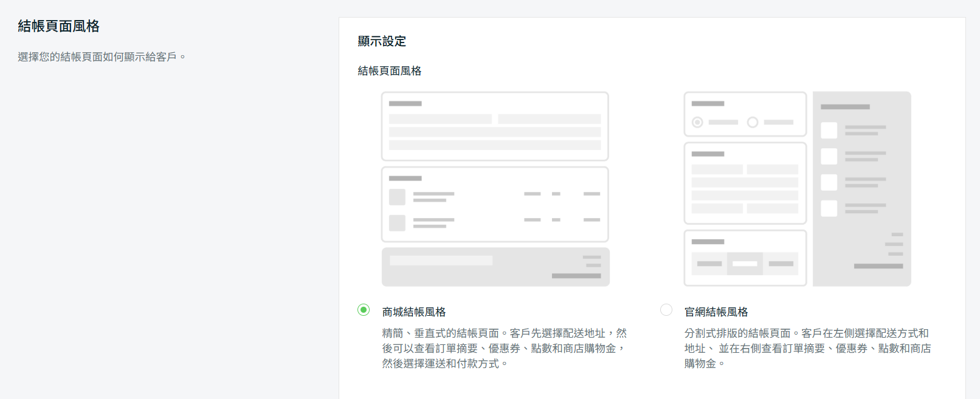Click the segmented tabs card in the split layout preview

(x=745, y=258)
